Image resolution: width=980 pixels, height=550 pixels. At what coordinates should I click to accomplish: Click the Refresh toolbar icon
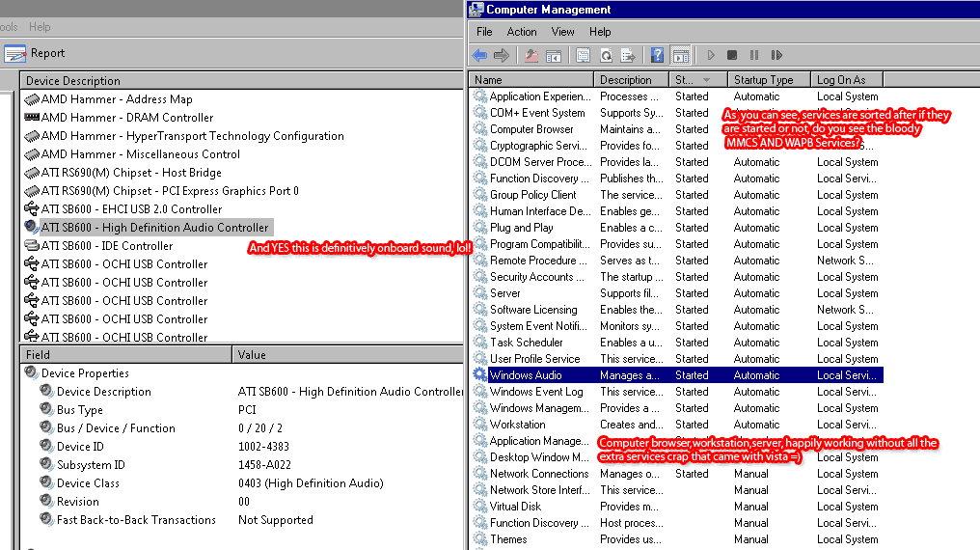click(606, 55)
